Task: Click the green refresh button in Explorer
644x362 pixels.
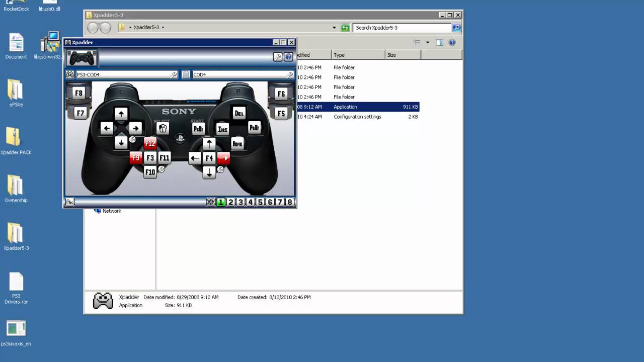Action: coord(345,28)
